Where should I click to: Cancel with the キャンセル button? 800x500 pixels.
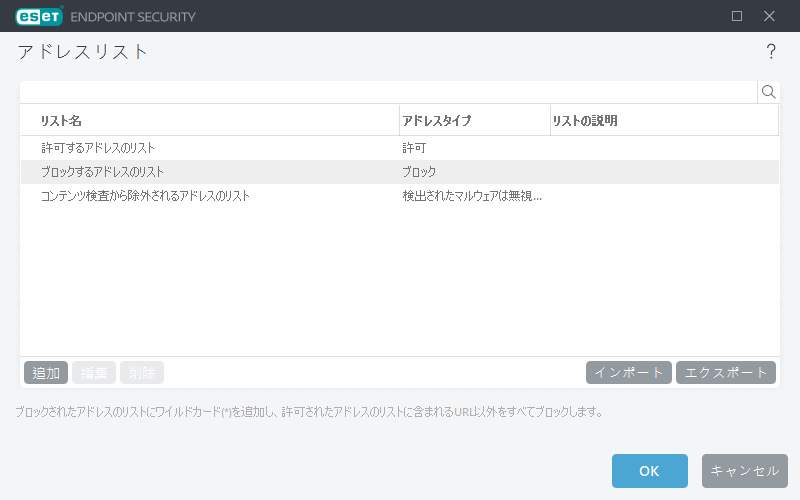coord(744,471)
